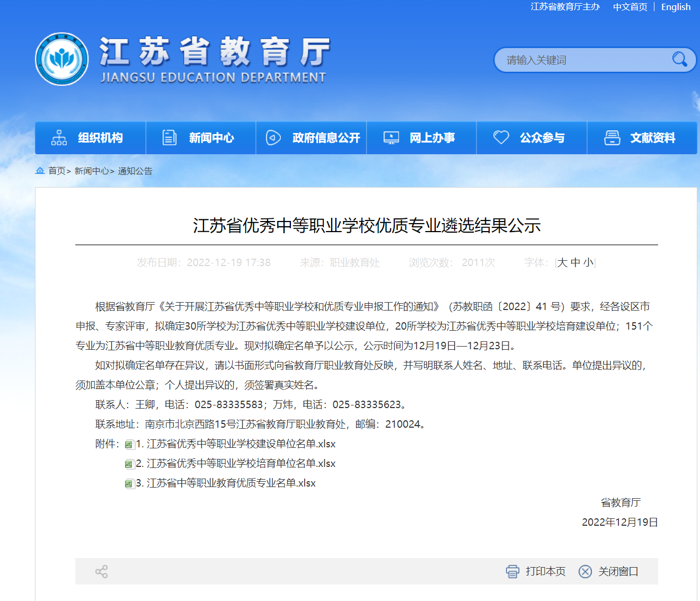
Task: Open the 组织机构 navigation menu
Action: click(x=90, y=138)
